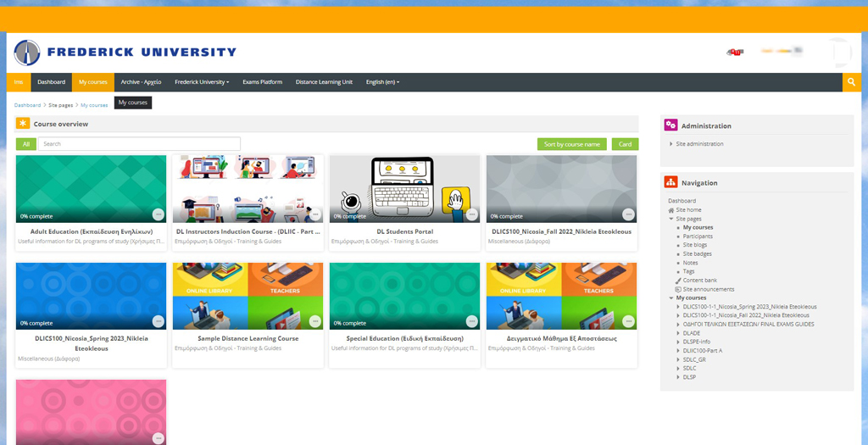
Task: Open SDLC_GR course in Navigation tree
Action: tap(694, 359)
